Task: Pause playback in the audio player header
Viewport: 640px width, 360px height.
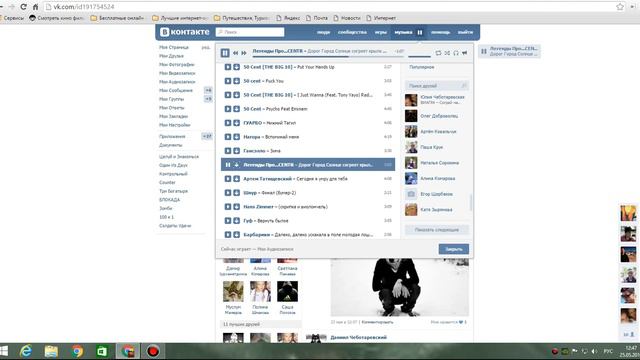Action: click(x=225, y=53)
